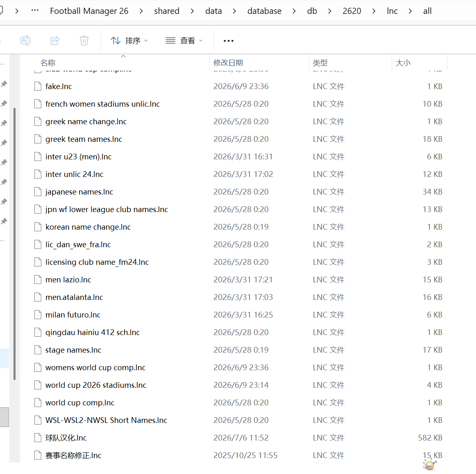Click file icon of inter u23 (men).lnc
This screenshot has height=474, width=476.
point(38,157)
